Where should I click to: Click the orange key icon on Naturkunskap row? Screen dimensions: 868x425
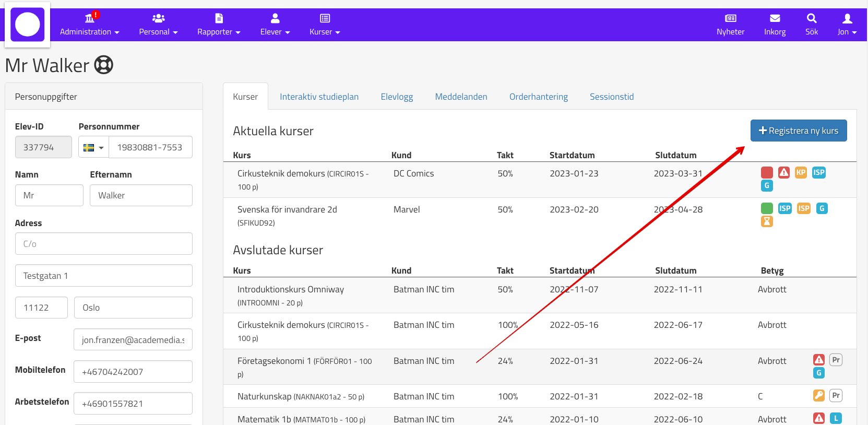click(818, 396)
